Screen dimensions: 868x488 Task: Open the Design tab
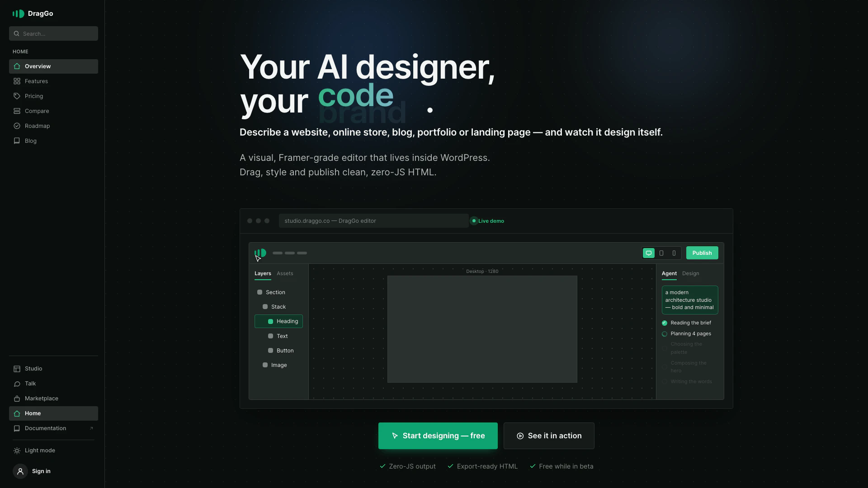690,273
